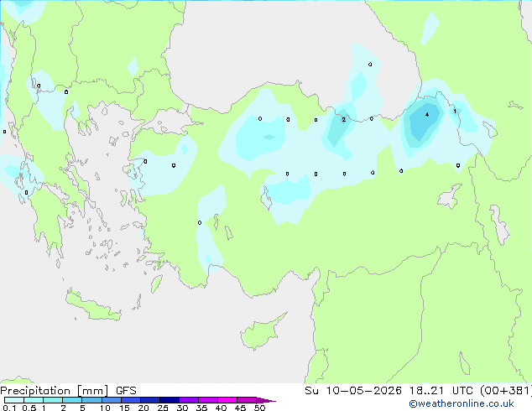Click the 0.5–1 mm legend color box
Image resolution: width=532 pixels, height=411 pixels.
[x=34, y=400]
